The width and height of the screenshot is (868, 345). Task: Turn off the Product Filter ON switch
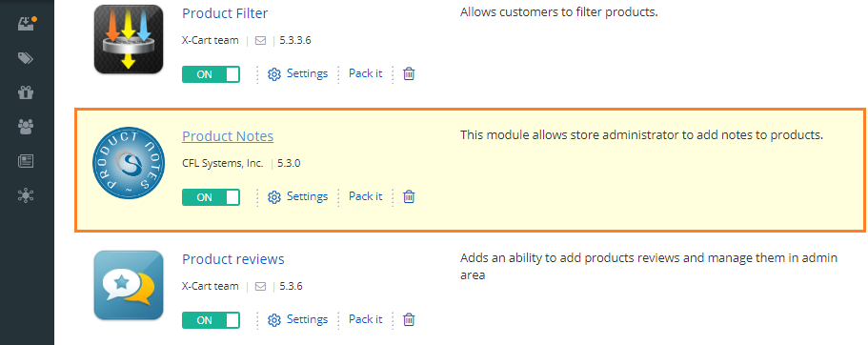click(211, 74)
